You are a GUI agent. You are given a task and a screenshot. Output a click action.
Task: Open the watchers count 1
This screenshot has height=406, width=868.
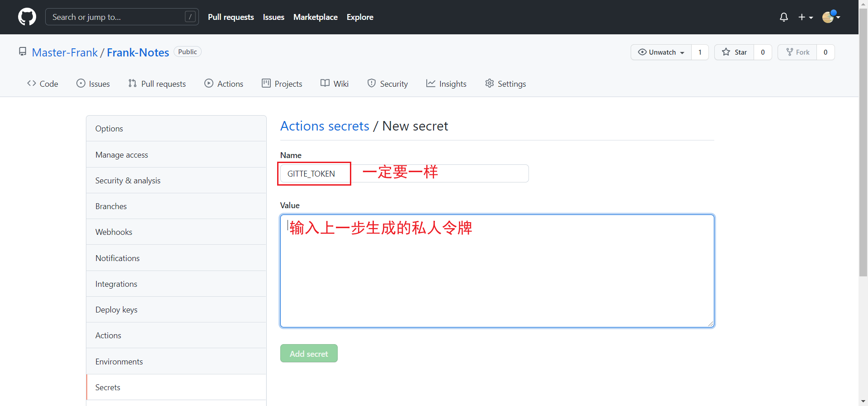point(700,52)
